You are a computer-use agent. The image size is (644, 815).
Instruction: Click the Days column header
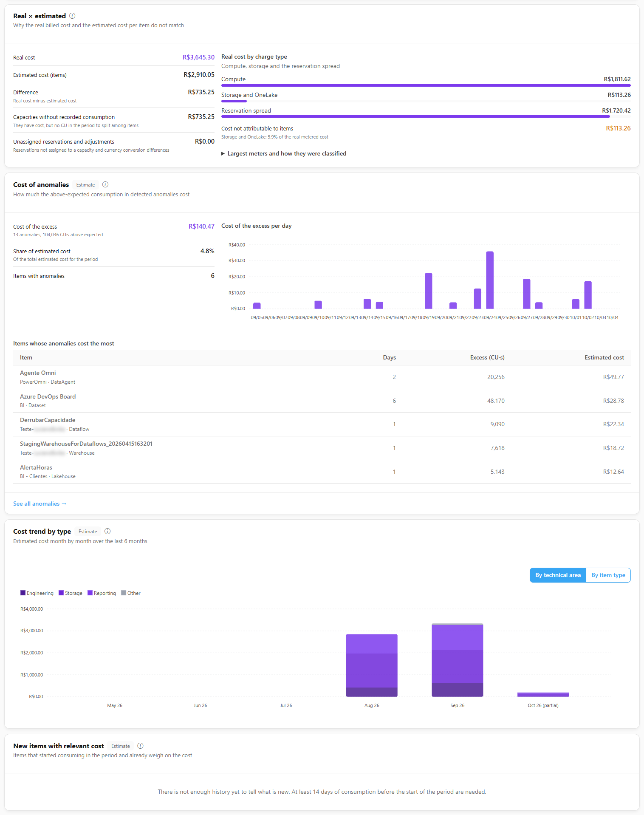click(389, 357)
